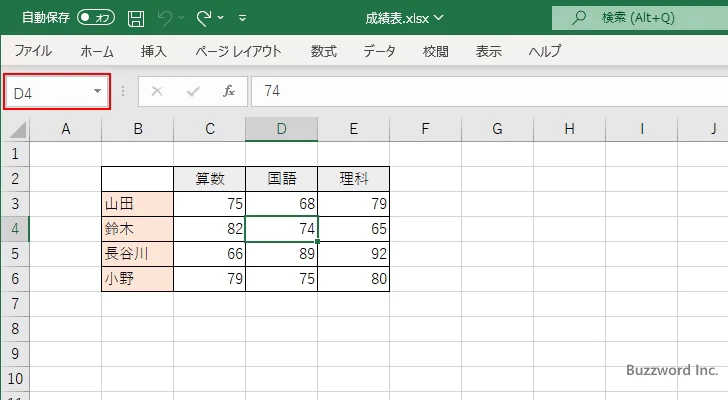
Task: Select column G header
Action: click(x=497, y=129)
